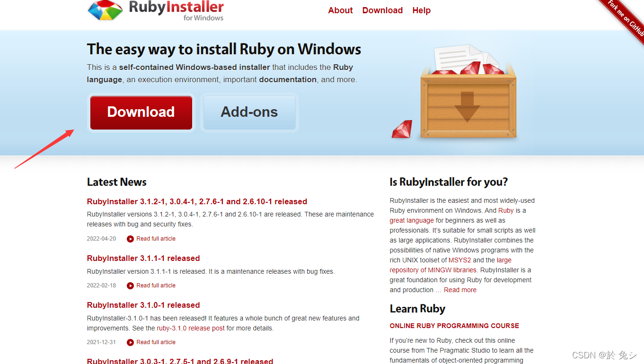This screenshot has height=364, width=644.
Task: Open RubyInstaller 3.1.0-1 released headline
Action: point(143,305)
